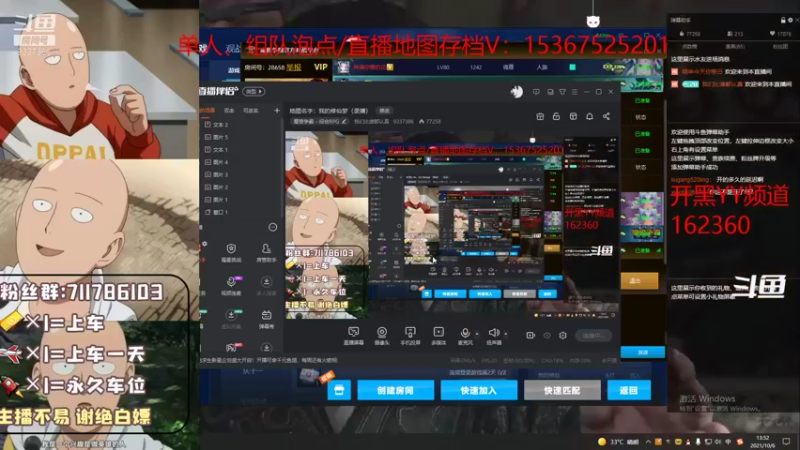Click the 快速加入 button in game lobby
The image size is (800, 450).
[x=479, y=390]
